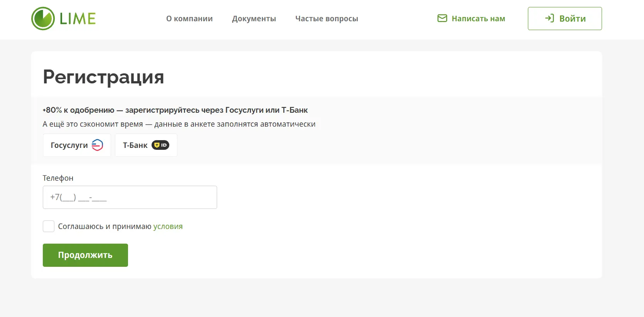Click the 'Соглашаюсь и принимаю' label text
The image size is (644, 317).
click(x=105, y=227)
